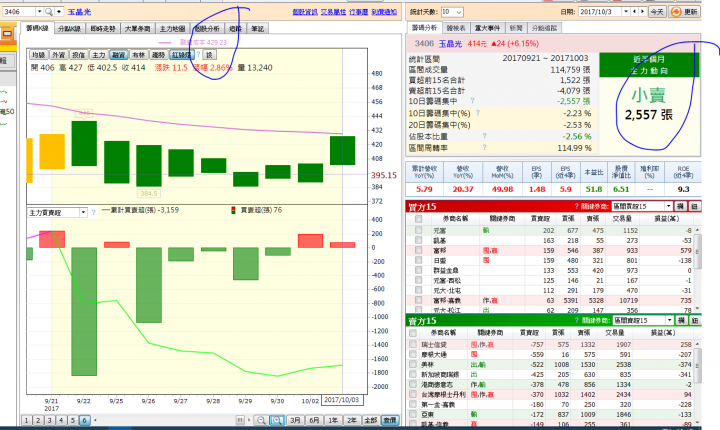Click the pause icon below the chart
This screenshot has height=430, width=720.
tap(240, 420)
